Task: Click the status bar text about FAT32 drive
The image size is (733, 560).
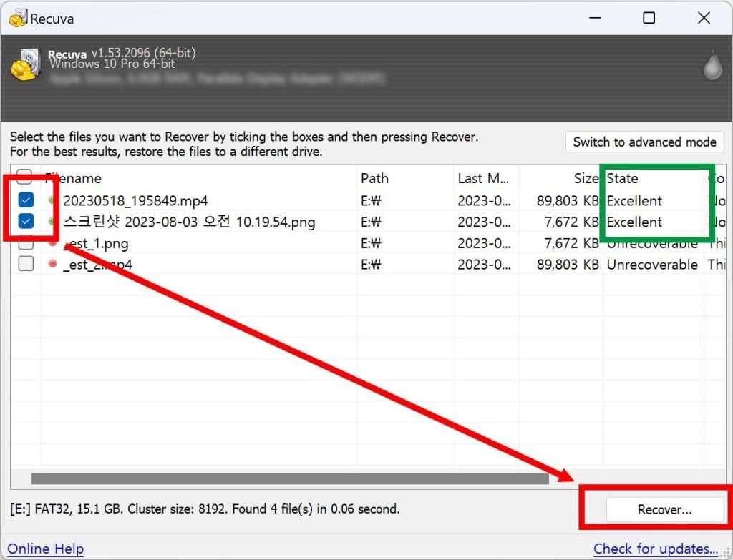Action: click(205, 509)
